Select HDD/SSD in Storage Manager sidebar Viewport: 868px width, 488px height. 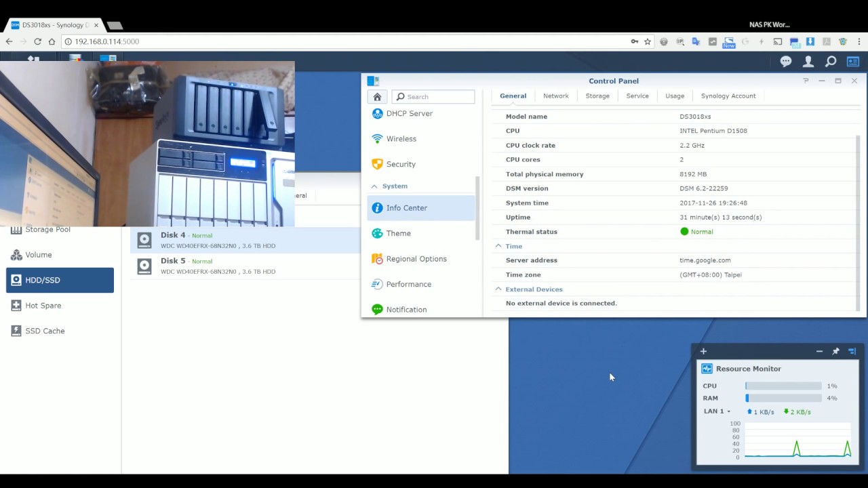(x=60, y=280)
